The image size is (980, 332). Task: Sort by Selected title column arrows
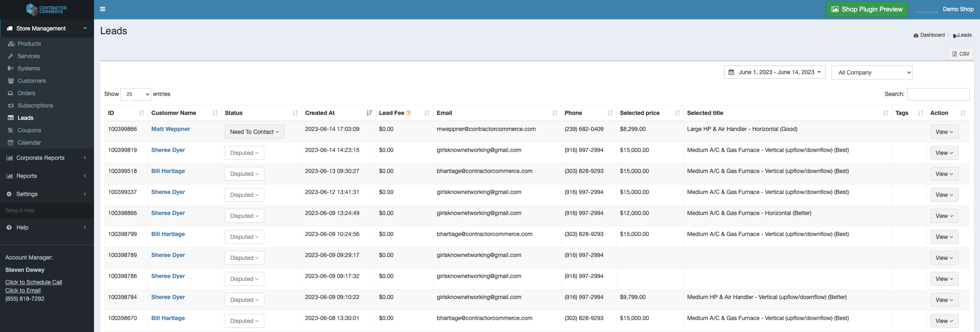(x=886, y=113)
